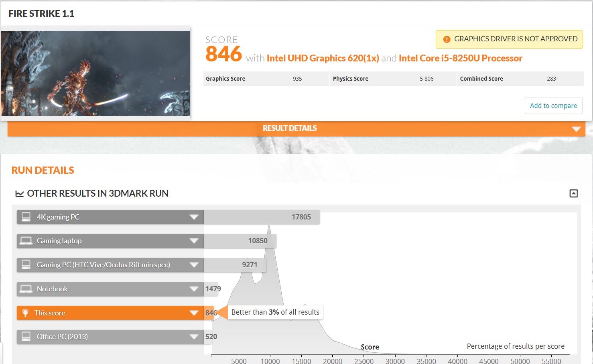Screen dimensions: 593x364
Task: Click the 4K gaming PC label text
Action: coord(58,217)
